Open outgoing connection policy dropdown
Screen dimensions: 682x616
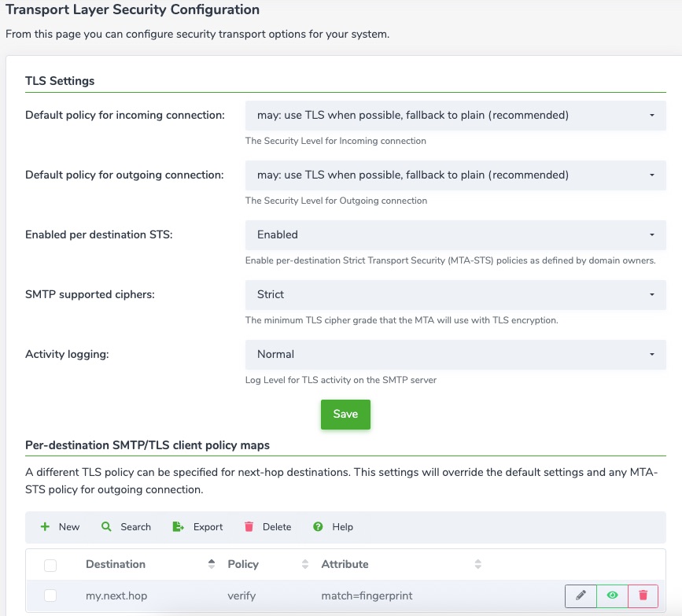tap(455, 175)
